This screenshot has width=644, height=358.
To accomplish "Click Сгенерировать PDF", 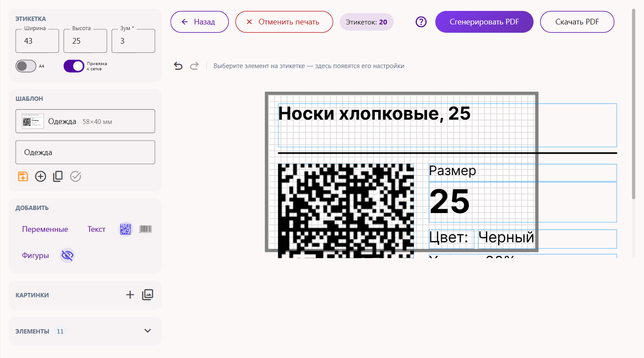I will click(x=484, y=22).
